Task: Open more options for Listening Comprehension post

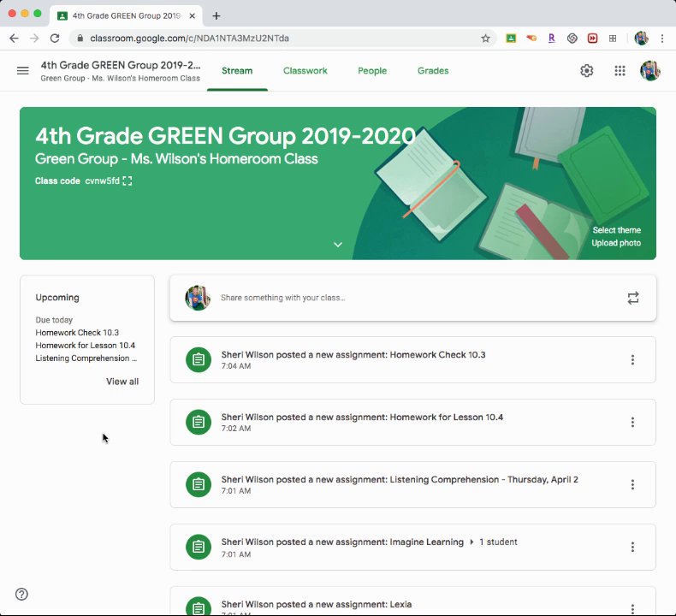Action: coord(632,485)
